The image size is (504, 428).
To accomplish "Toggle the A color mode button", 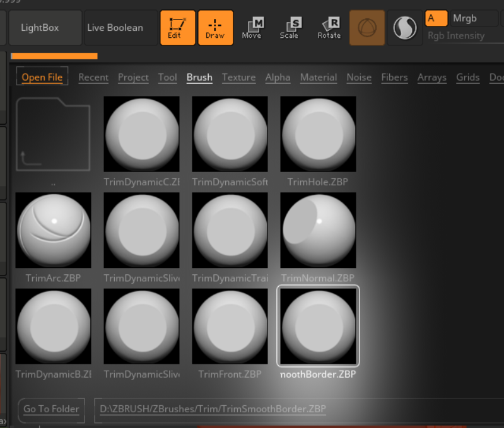I will point(436,18).
